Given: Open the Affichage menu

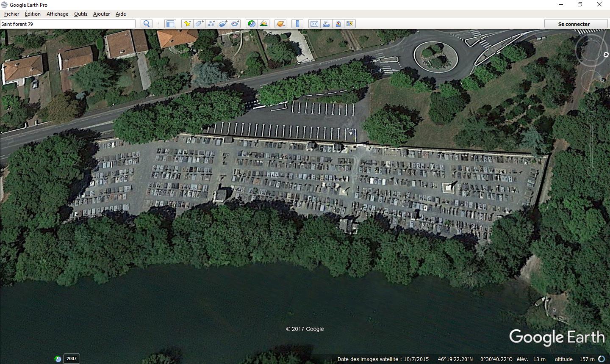Looking at the screenshot, I should click(x=57, y=14).
